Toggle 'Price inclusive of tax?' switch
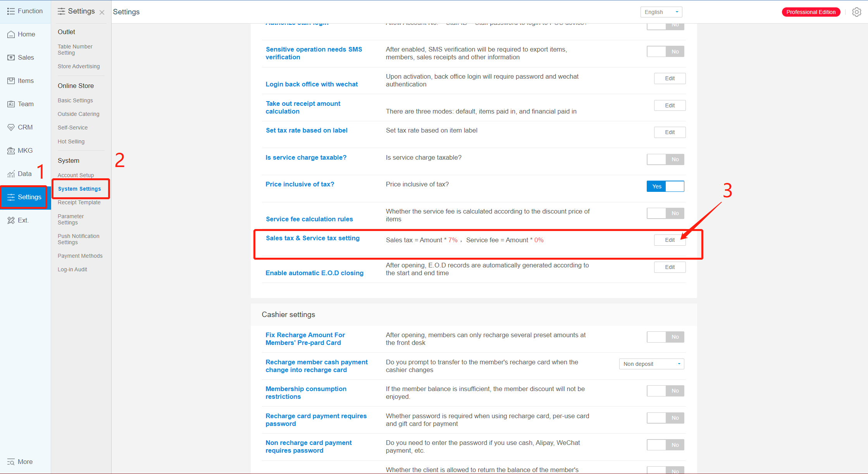The image size is (868, 474). [665, 186]
